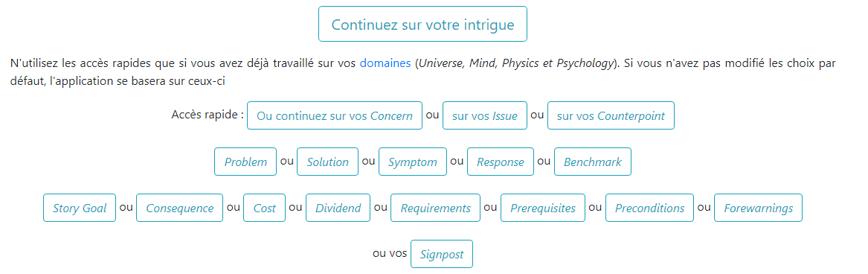The width and height of the screenshot is (868, 274).
Task: Open the Dividend button
Action: tap(338, 208)
